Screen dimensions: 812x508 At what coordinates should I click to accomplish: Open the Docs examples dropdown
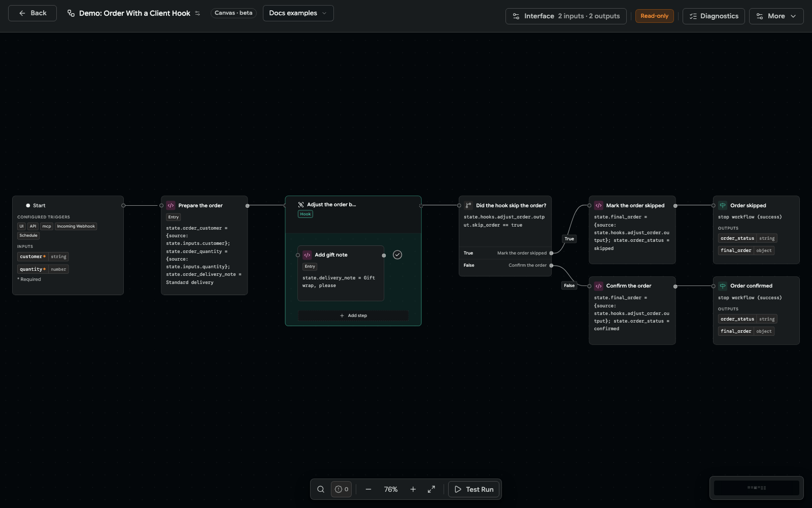(x=298, y=13)
